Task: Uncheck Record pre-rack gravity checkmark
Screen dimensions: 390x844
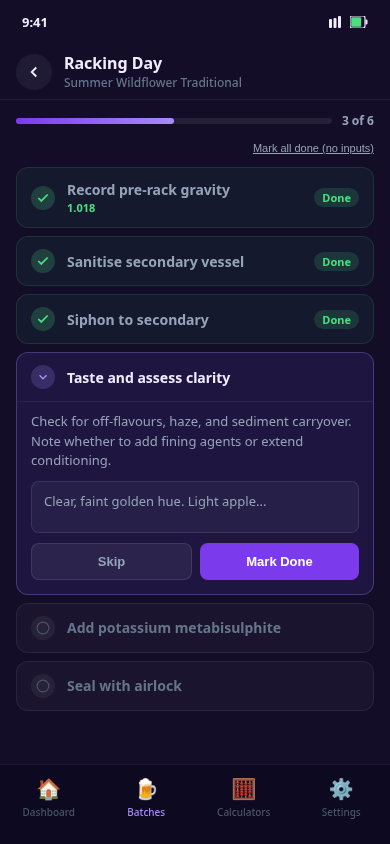Action: coord(43,198)
